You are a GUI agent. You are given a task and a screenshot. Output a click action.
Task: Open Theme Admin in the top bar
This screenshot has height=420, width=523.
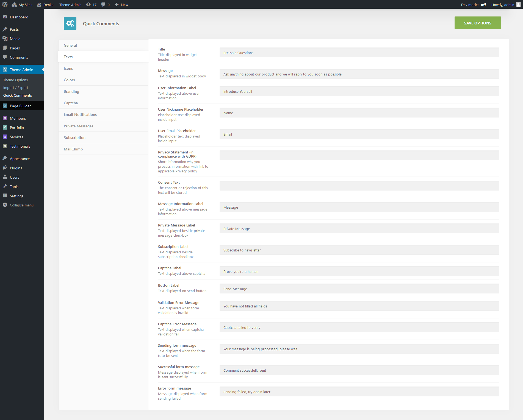point(70,5)
